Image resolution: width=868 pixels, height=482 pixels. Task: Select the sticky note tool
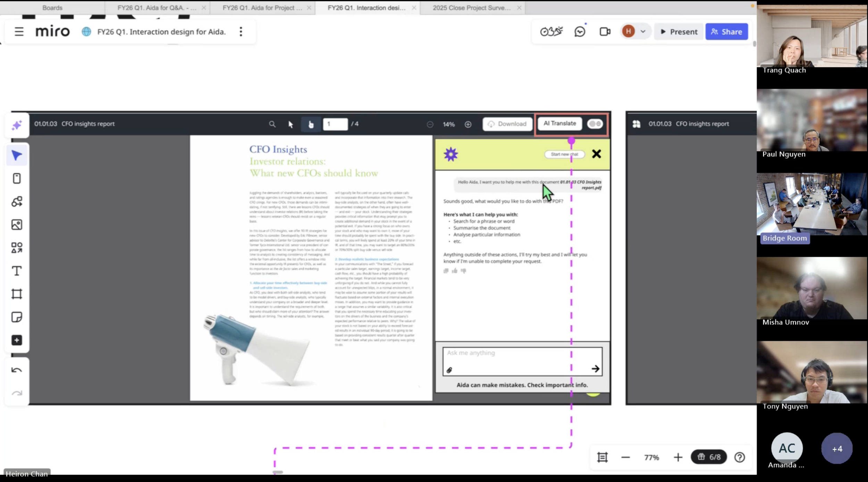pos(17,317)
